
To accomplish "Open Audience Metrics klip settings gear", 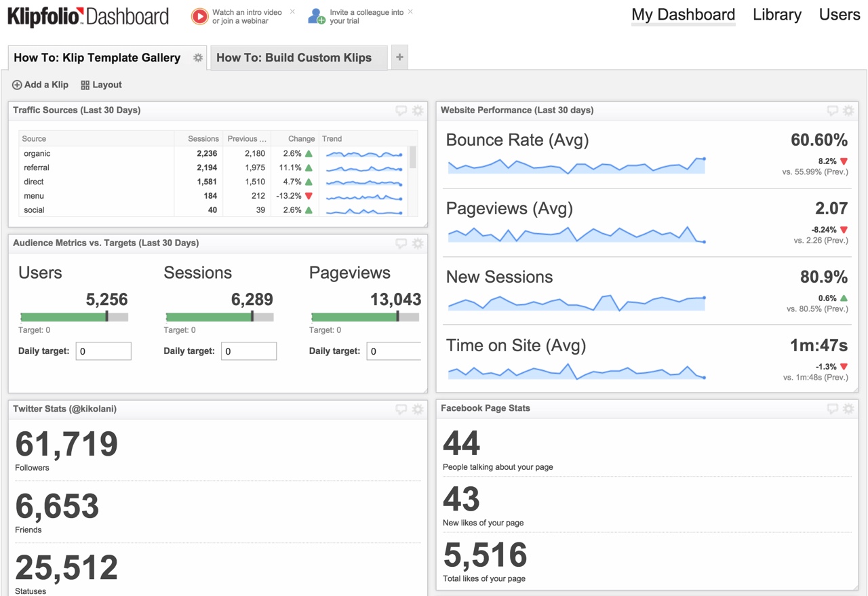I will pyautogui.click(x=418, y=243).
